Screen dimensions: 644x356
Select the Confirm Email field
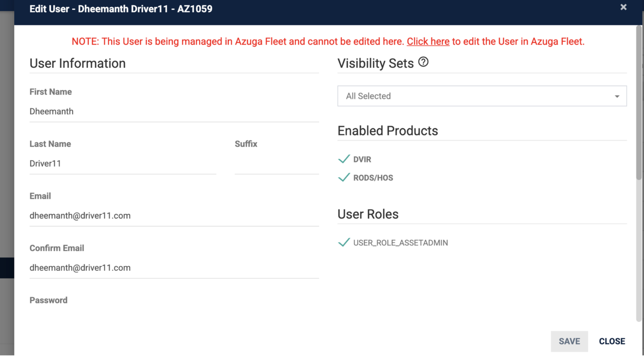click(174, 268)
